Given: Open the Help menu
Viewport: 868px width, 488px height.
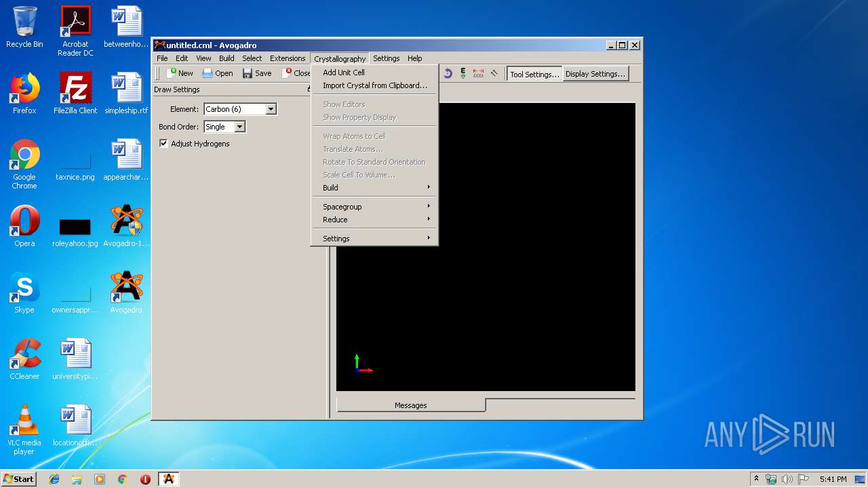Looking at the screenshot, I should (x=414, y=58).
